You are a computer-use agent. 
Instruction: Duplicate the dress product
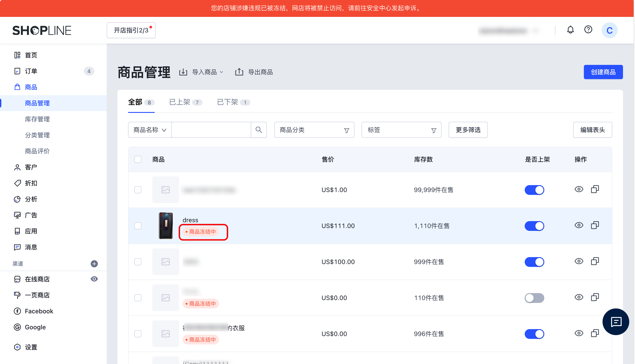coord(595,226)
